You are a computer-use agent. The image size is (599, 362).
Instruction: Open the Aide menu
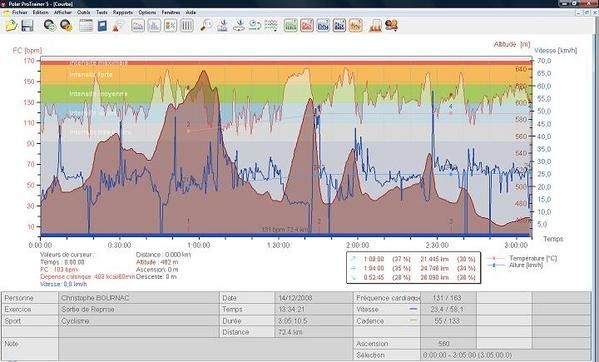[191, 13]
